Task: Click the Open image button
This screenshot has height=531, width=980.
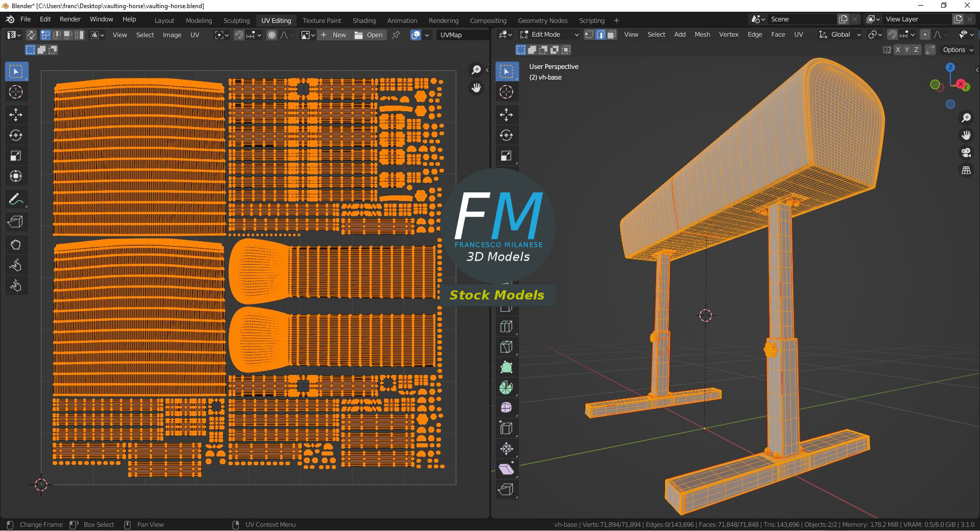Action: (369, 35)
